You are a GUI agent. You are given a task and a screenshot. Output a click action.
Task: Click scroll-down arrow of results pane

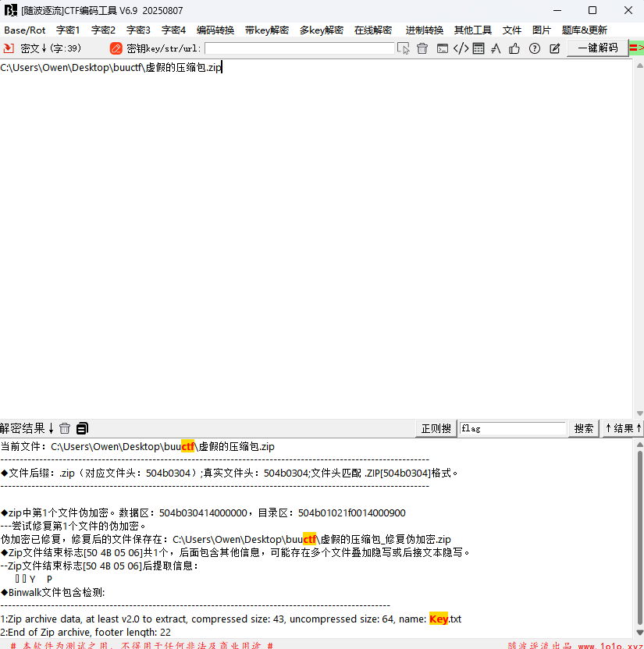pos(639,633)
